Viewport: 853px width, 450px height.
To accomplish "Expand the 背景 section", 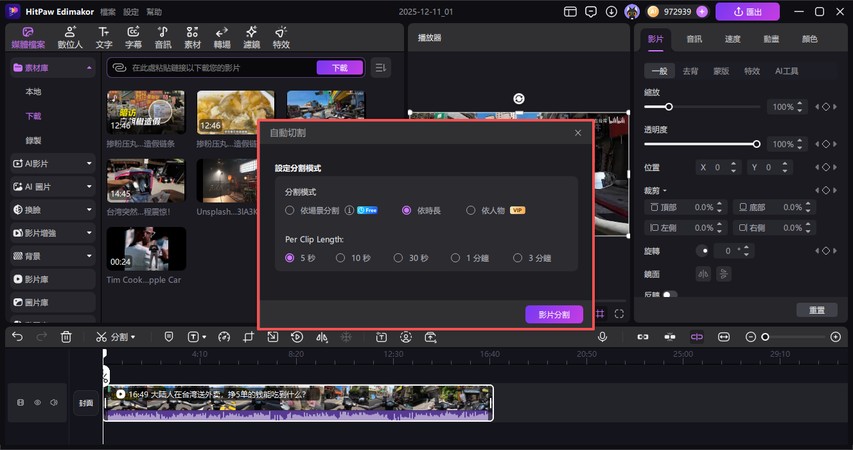I will point(89,256).
